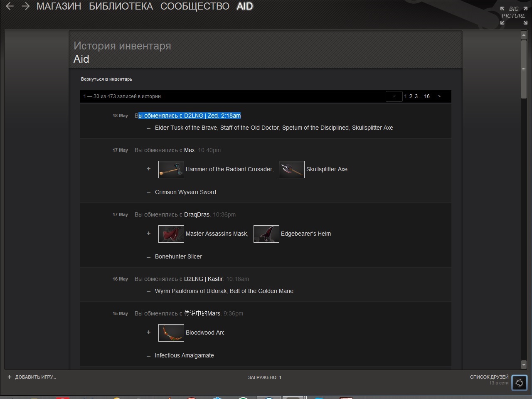Go back with the left arrow
This screenshot has height=399, width=532.
tap(10, 6)
